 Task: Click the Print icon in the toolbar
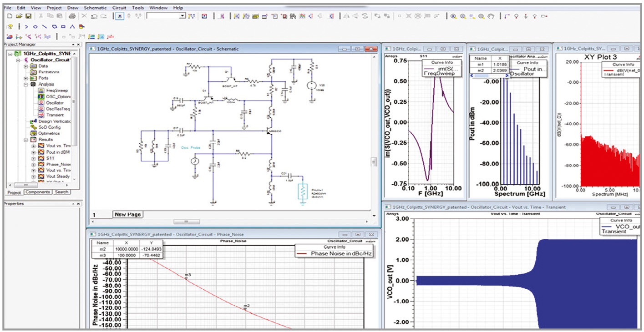click(72, 16)
